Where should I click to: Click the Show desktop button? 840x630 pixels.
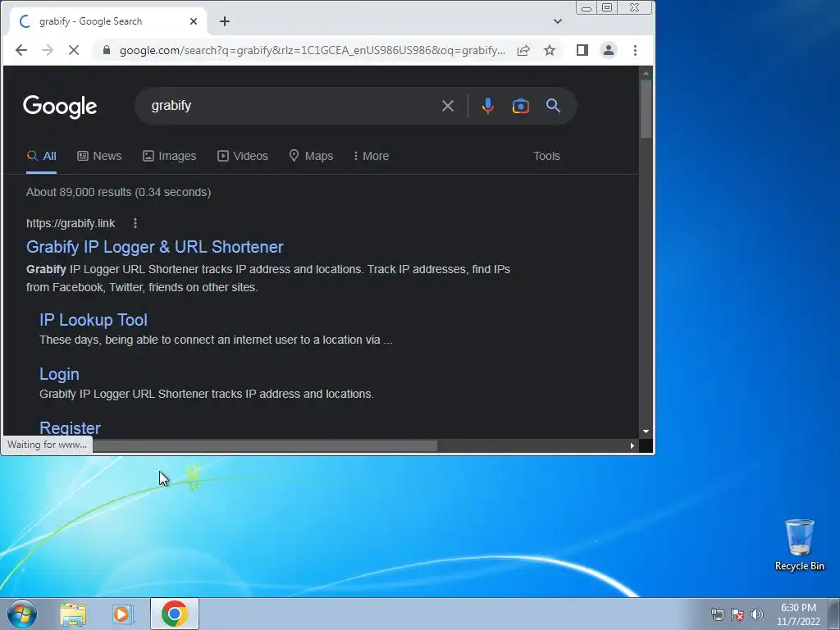coord(834,614)
